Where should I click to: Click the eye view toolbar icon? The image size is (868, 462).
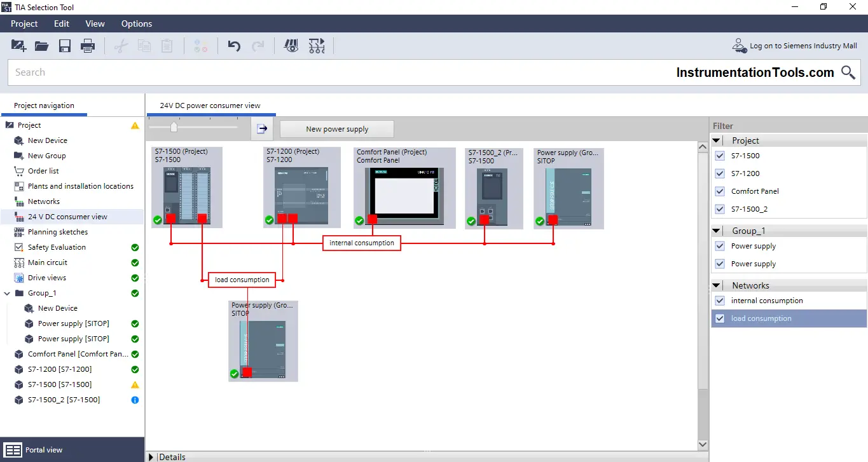pyautogui.click(x=291, y=46)
